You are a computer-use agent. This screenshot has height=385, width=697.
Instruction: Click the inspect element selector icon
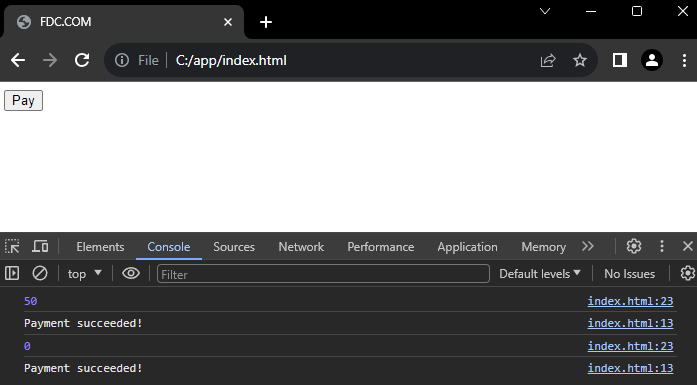pyautogui.click(x=12, y=246)
